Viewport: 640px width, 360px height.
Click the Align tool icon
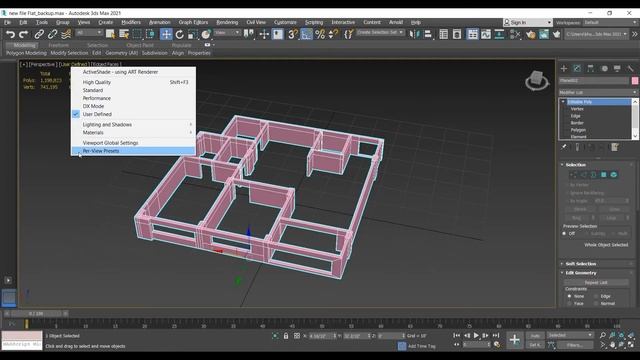click(428, 34)
